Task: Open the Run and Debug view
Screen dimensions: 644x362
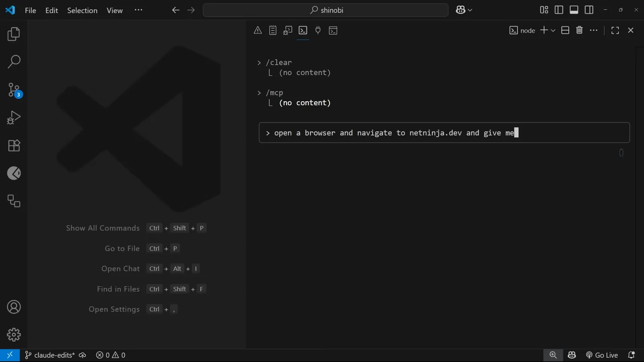Action: [x=14, y=117]
